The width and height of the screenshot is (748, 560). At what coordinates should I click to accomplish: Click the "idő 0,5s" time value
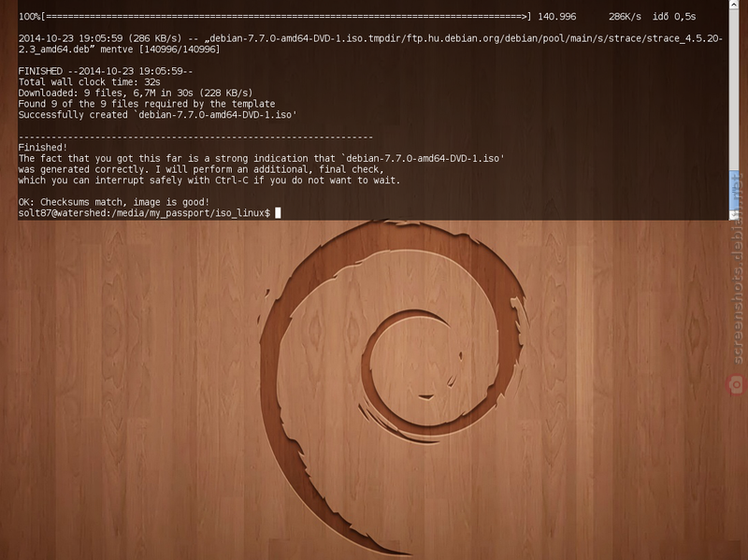click(674, 17)
